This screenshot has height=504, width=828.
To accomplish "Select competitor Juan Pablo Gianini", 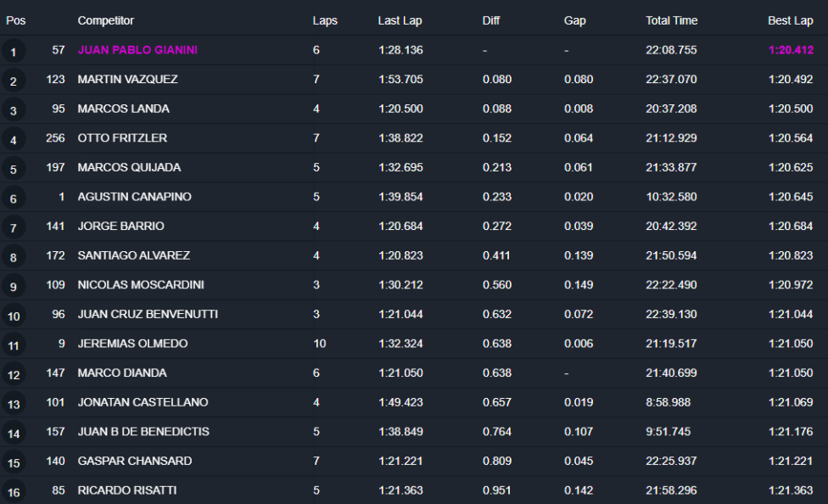I will 137,50.
